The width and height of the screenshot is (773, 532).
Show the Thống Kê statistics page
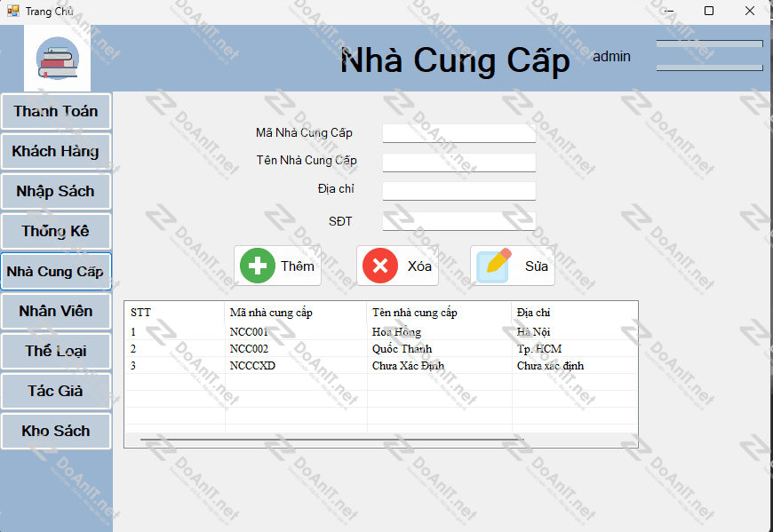click(56, 232)
